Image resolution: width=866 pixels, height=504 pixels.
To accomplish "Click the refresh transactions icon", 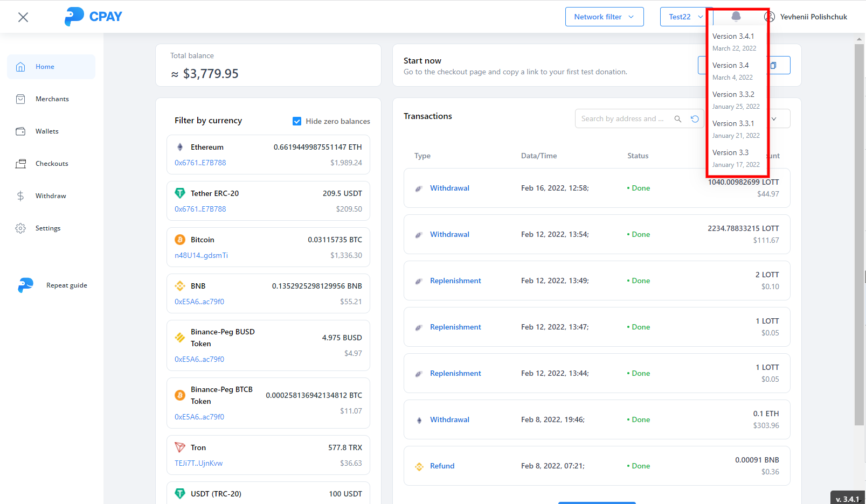I will point(695,119).
